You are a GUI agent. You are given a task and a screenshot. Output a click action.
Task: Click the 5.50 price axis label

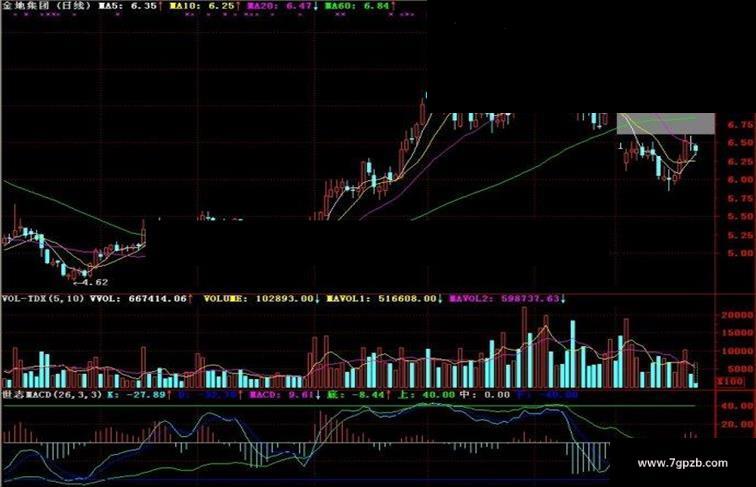click(741, 216)
